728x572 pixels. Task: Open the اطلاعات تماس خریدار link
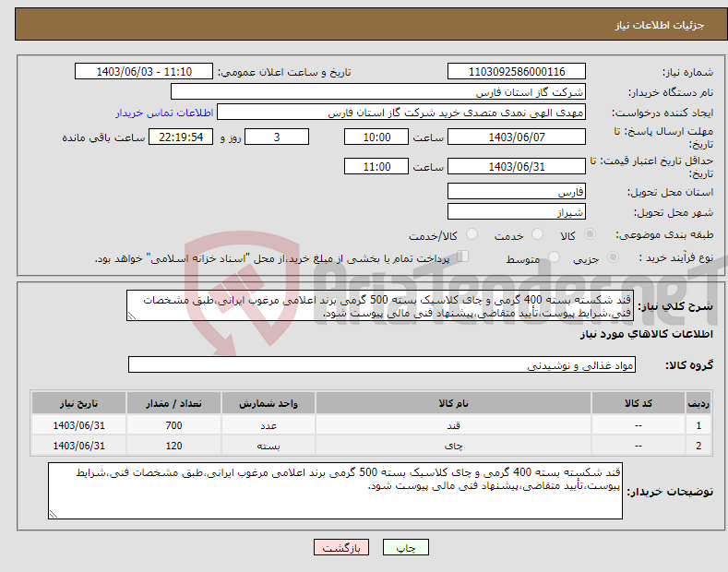[164, 113]
